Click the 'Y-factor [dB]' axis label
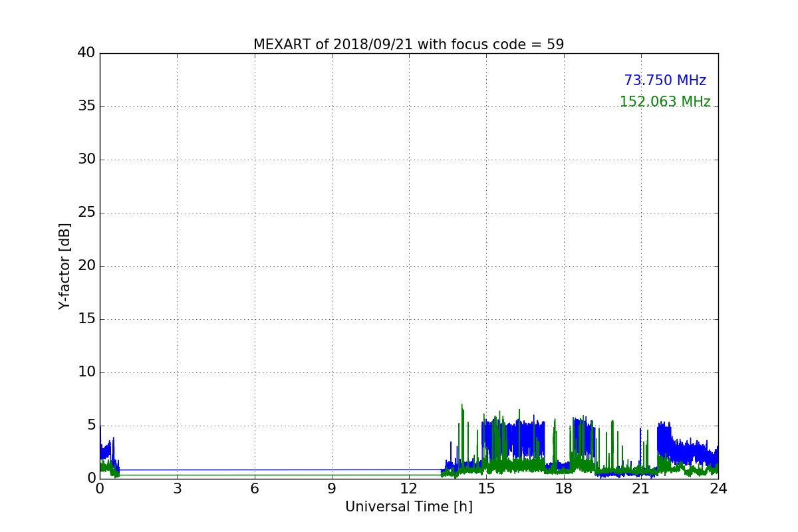This screenshot has height=532, width=798. [x=65, y=266]
